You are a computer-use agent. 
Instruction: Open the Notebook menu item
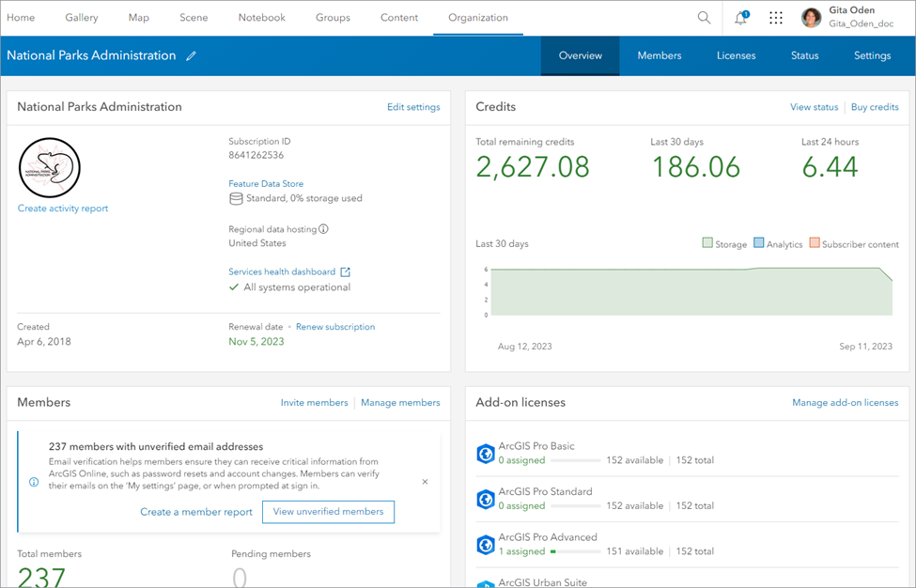[x=262, y=18]
